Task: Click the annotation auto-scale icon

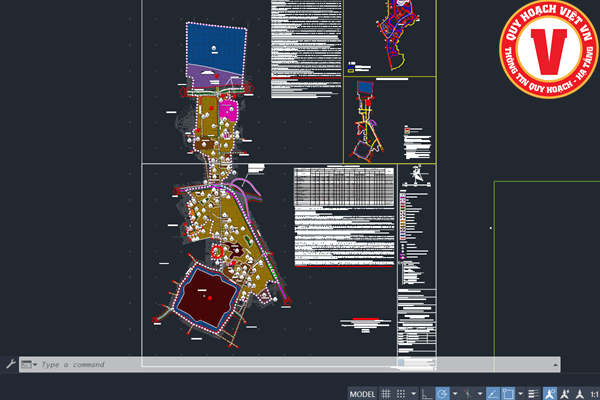Action: tap(564, 394)
